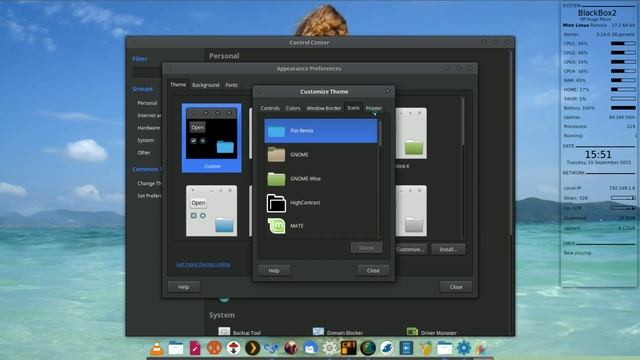Select System group in Control Center sidebar
Image resolution: width=640 pixels, height=360 pixels.
click(x=146, y=140)
